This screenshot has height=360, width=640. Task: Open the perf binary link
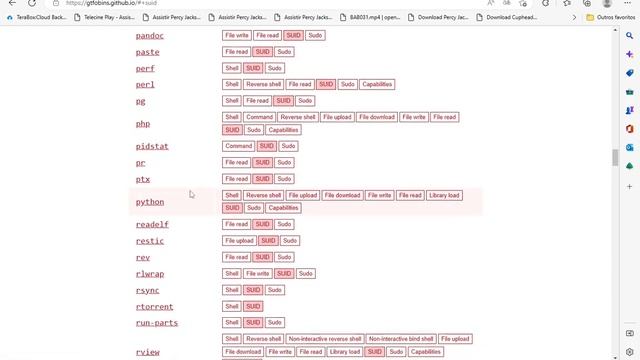tap(145, 69)
